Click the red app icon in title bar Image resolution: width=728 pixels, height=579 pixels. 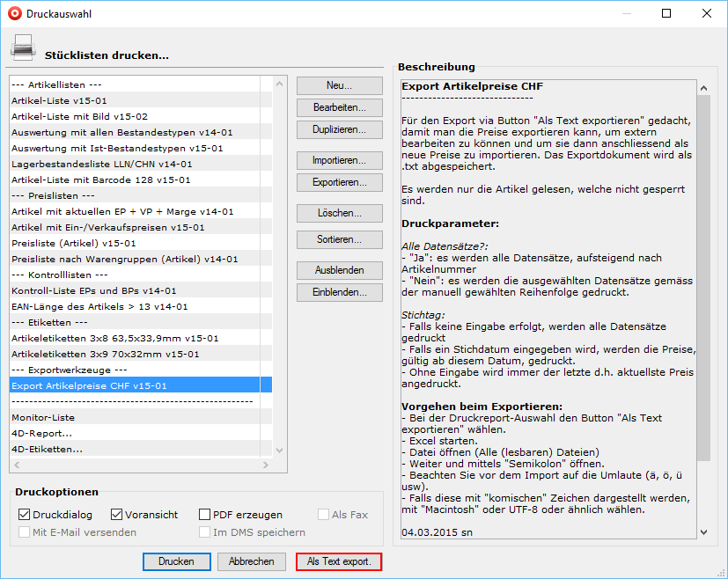[x=13, y=13]
